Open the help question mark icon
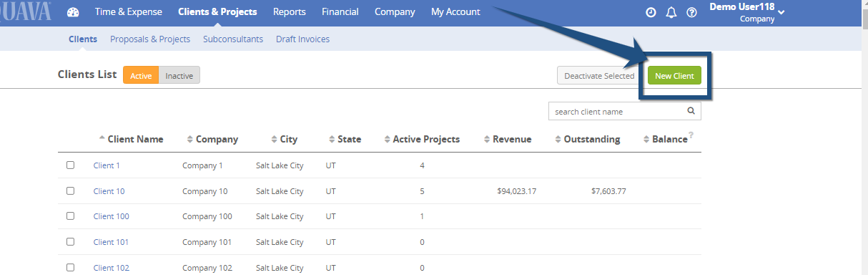The image size is (868, 275). (691, 12)
